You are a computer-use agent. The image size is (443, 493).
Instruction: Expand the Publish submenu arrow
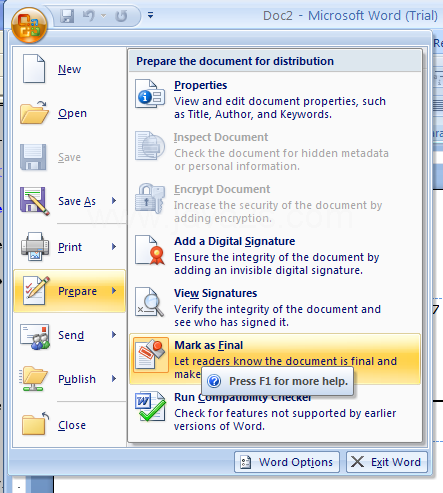(x=114, y=379)
